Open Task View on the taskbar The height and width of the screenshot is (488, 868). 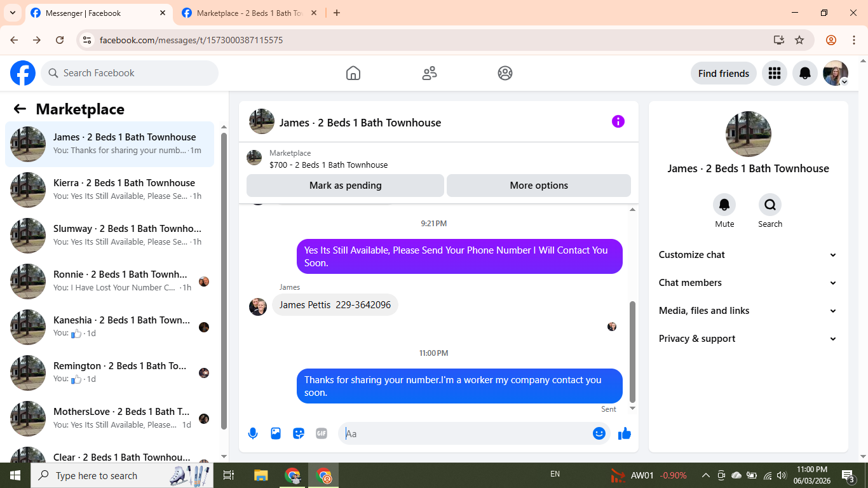click(x=229, y=475)
